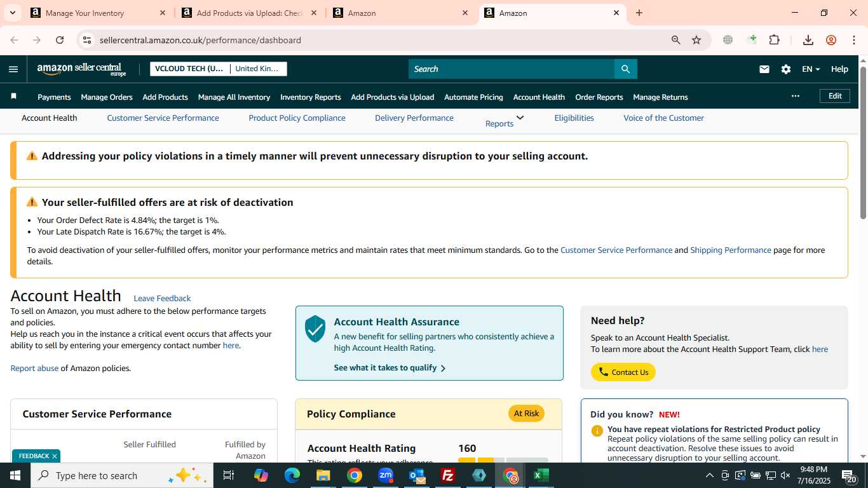Viewport: 868px width, 488px height.
Task: Close the FEEDBACK widget
Action: 55,456
